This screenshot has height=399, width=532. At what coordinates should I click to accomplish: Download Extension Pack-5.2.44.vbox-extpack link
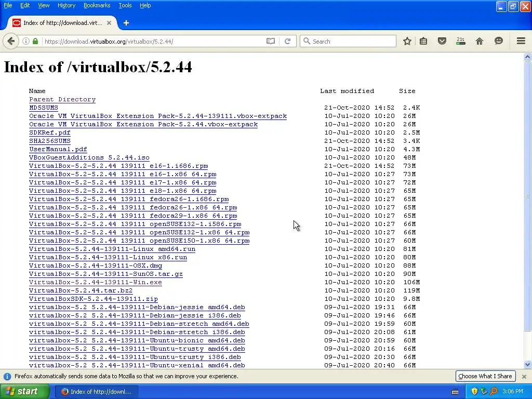pyautogui.click(x=143, y=124)
